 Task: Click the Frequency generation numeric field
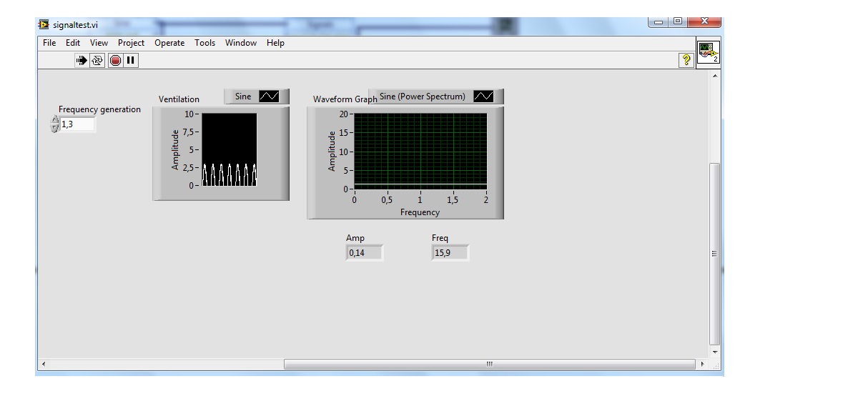pyautogui.click(x=77, y=124)
